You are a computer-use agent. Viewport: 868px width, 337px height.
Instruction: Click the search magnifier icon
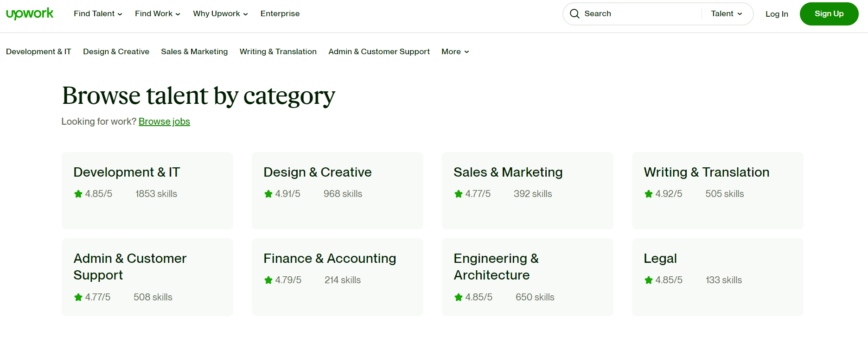575,14
